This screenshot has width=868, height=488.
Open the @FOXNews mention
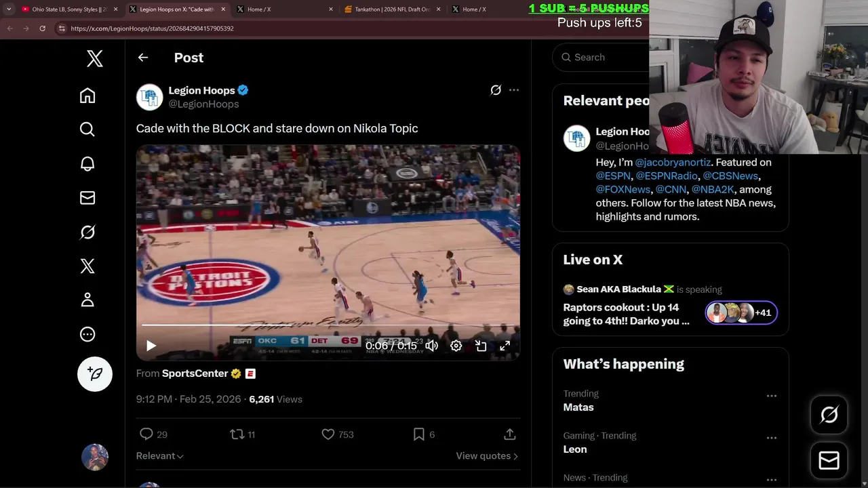click(x=623, y=190)
